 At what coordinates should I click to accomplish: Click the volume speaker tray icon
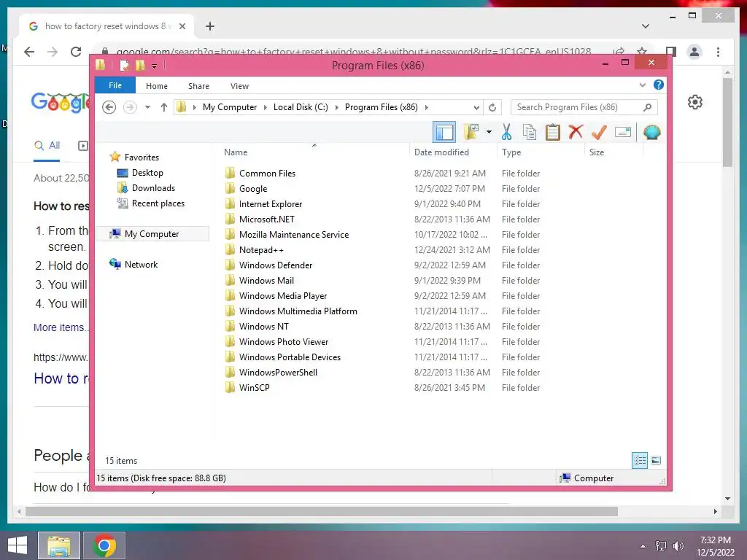[x=678, y=546]
